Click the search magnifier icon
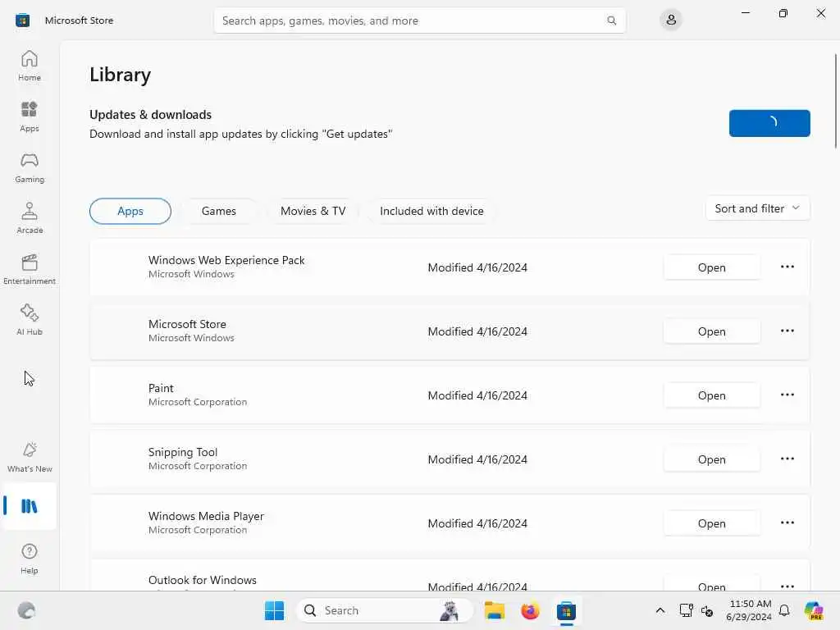The height and width of the screenshot is (630, 840). 611,21
